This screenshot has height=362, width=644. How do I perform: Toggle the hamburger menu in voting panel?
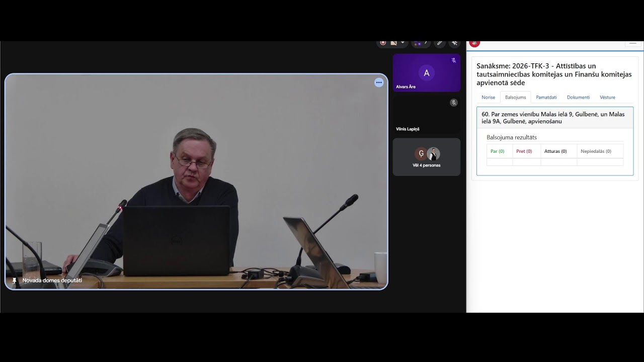633,43
